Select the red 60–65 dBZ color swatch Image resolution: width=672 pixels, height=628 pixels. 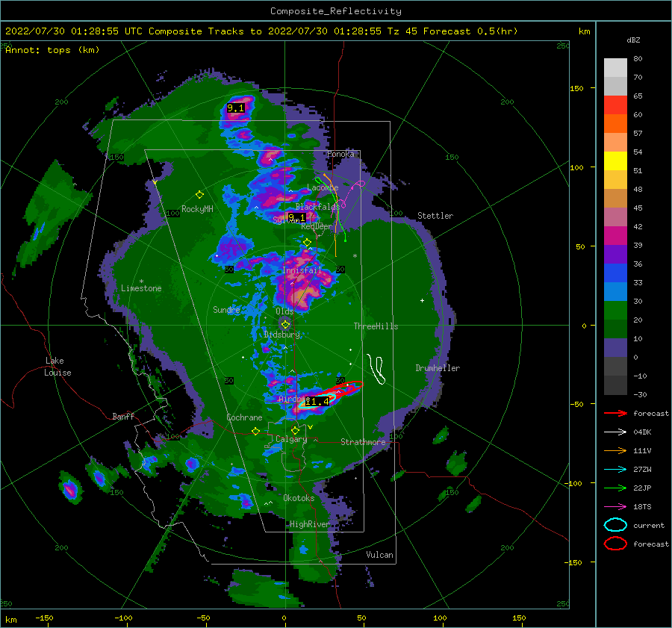pyautogui.click(x=615, y=105)
